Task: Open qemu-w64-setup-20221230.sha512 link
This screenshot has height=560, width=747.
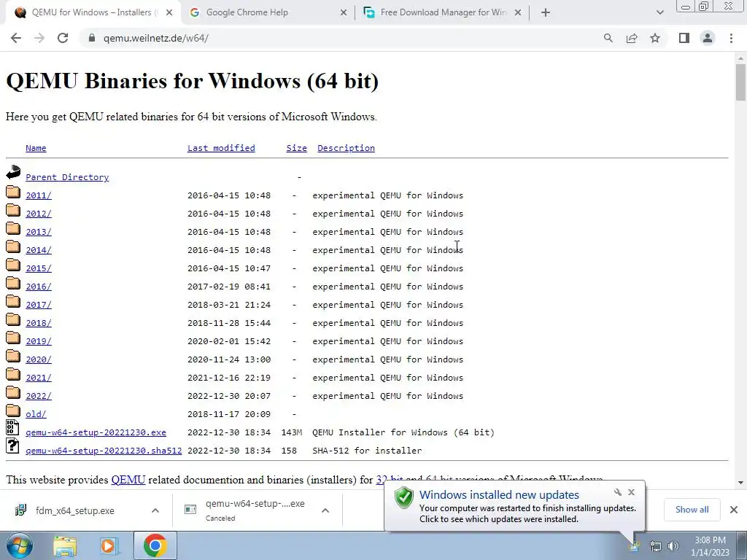Action: pos(104,451)
